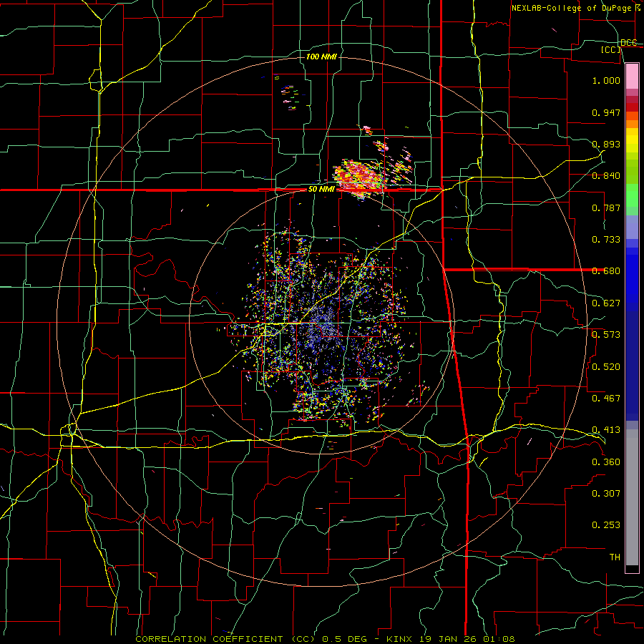The image size is (644, 644).
Task: Click the "CORRELATION COEFFICIENT (CC)" caption text
Action: pyautogui.click(x=225, y=639)
